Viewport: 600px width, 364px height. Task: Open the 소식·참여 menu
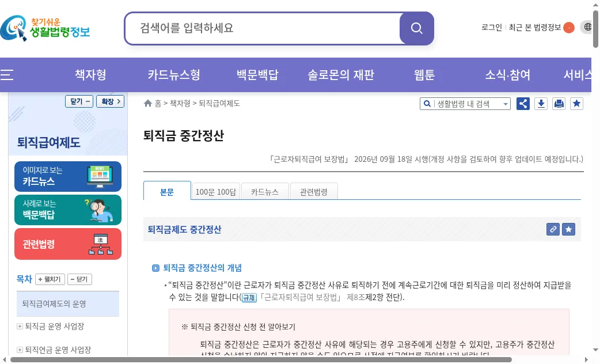coord(508,75)
